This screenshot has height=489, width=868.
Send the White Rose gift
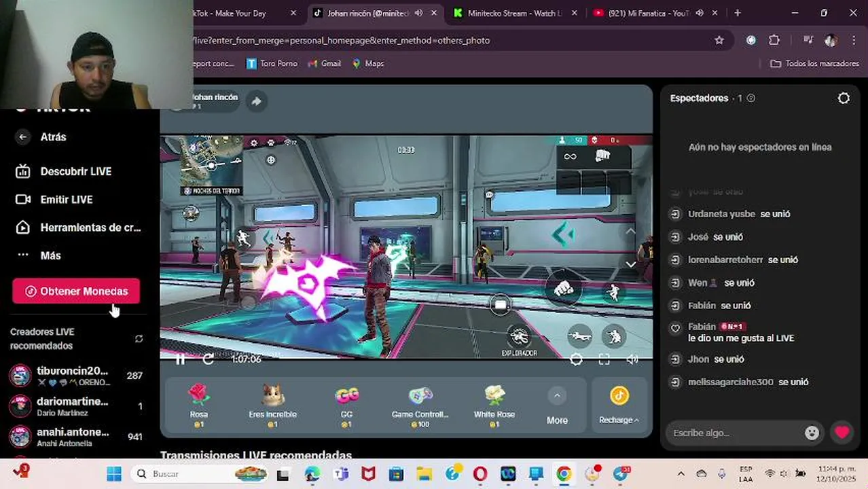pyautogui.click(x=494, y=405)
